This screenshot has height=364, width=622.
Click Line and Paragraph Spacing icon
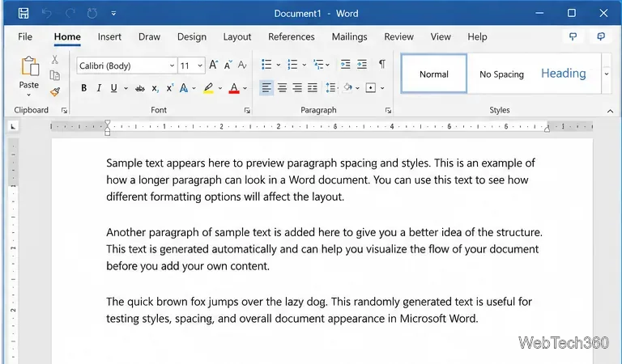pyautogui.click(x=330, y=87)
